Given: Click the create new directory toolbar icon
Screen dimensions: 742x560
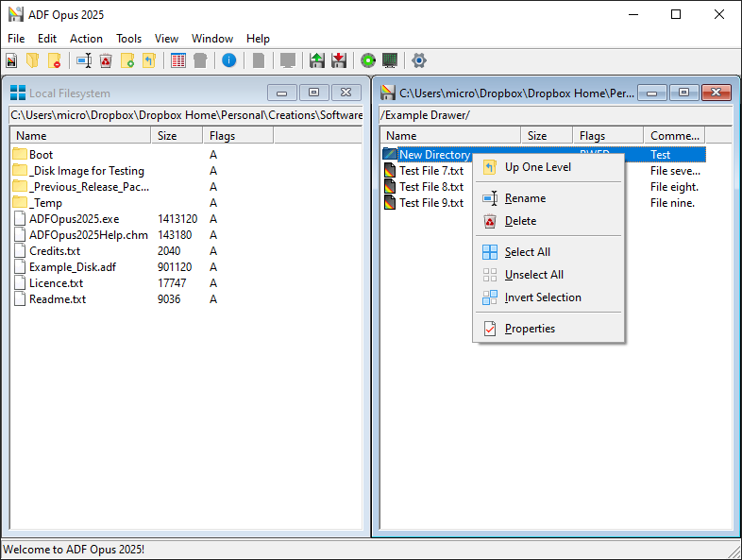Looking at the screenshot, I should point(127,60).
